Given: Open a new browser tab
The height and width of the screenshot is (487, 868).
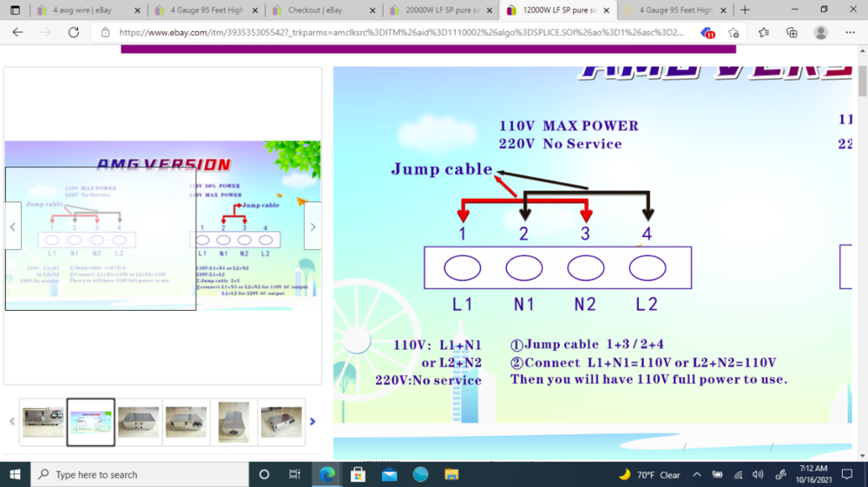Looking at the screenshot, I should pos(745,10).
